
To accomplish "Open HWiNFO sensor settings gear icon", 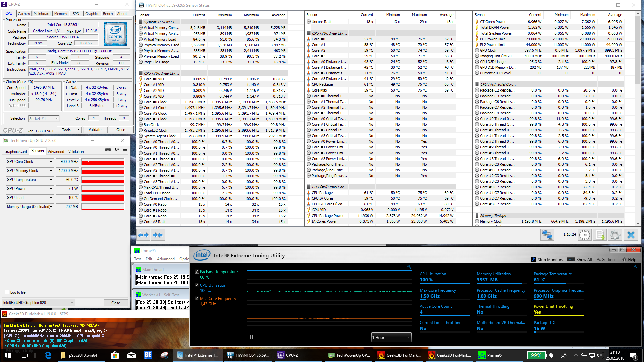I will (x=615, y=235).
